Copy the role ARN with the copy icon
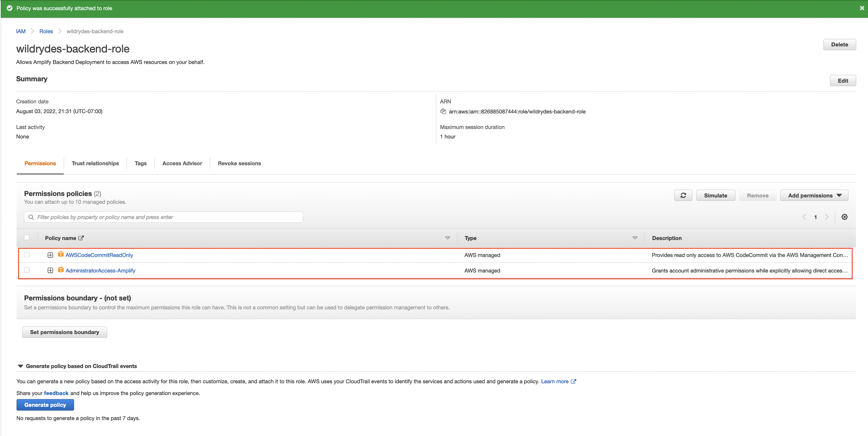 tap(443, 112)
